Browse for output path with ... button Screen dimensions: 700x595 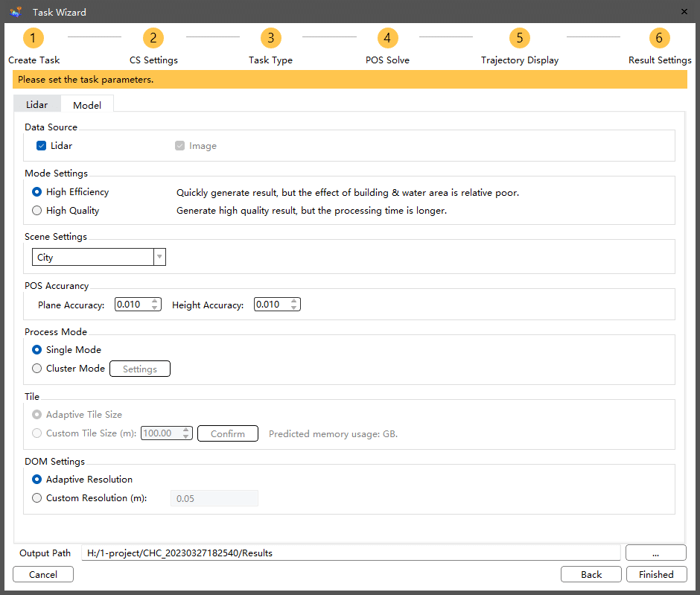coord(655,553)
